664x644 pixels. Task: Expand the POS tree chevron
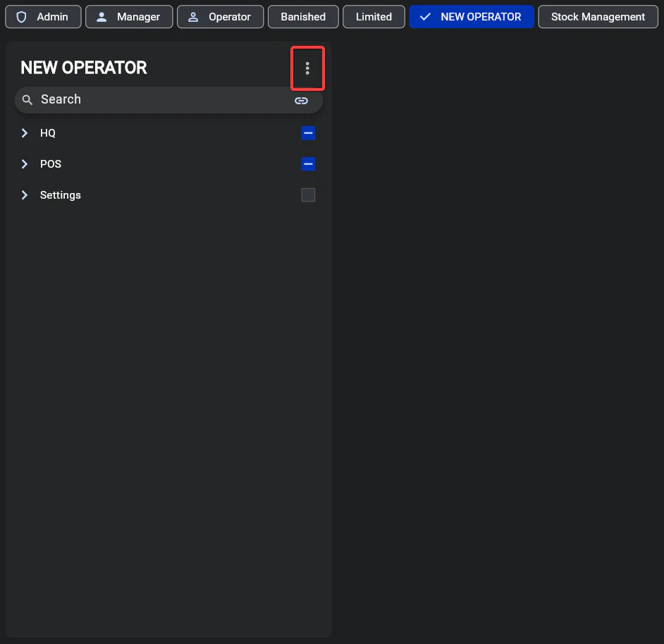pos(25,164)
